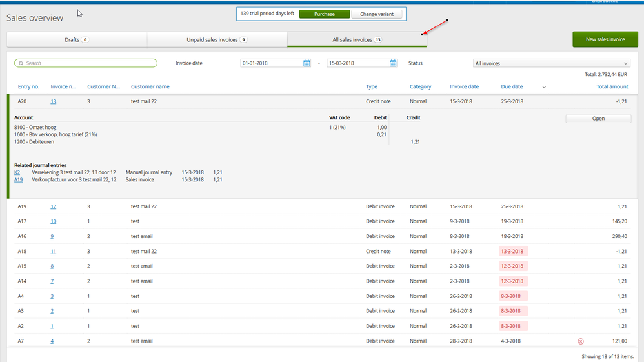Switch to the Drafts tab
The height and width of the screenshot is (362, 644).
77,40
